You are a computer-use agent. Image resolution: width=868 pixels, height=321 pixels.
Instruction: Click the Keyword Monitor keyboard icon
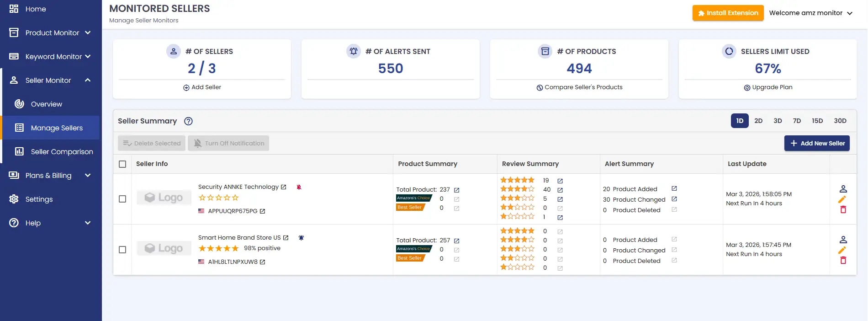point(14,56)
